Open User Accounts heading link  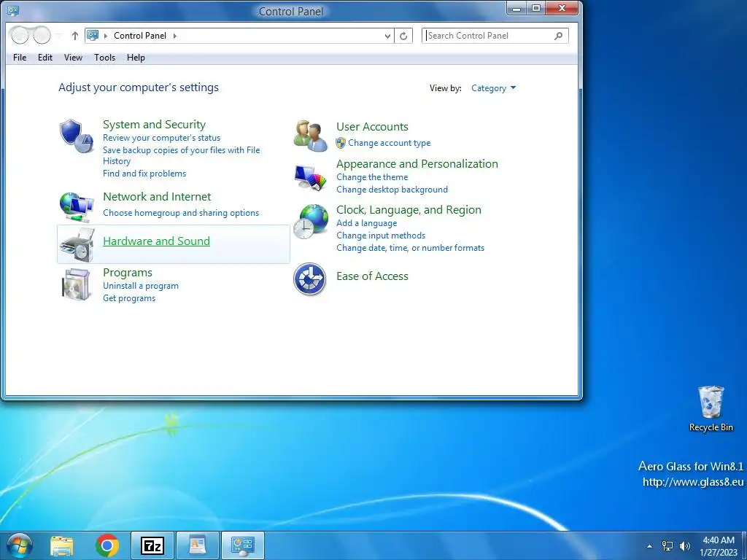point(372,127)
